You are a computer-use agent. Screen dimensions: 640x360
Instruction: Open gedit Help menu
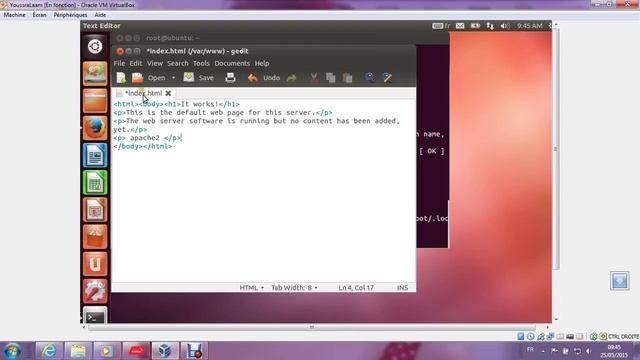pyautogui.click(x=262, y=63)
